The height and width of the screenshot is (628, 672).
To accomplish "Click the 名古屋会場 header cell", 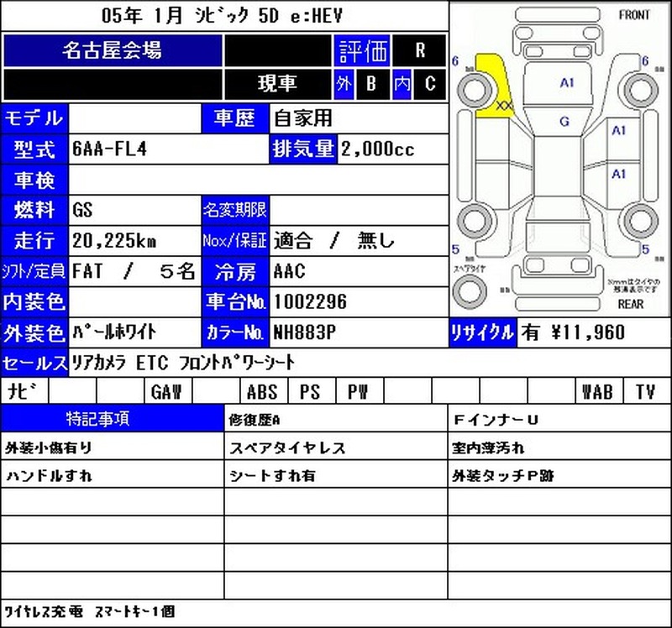I will coord(113,50).
